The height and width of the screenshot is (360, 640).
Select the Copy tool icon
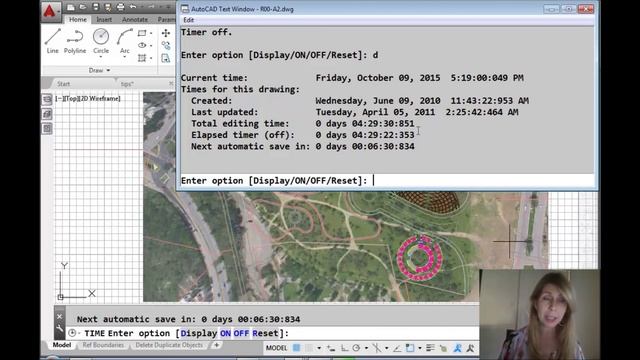166,45
